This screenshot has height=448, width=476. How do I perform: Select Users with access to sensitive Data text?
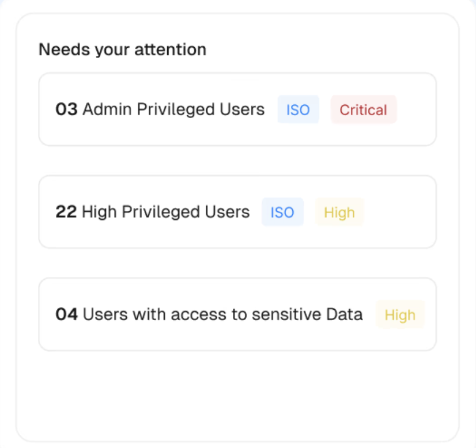223,314
